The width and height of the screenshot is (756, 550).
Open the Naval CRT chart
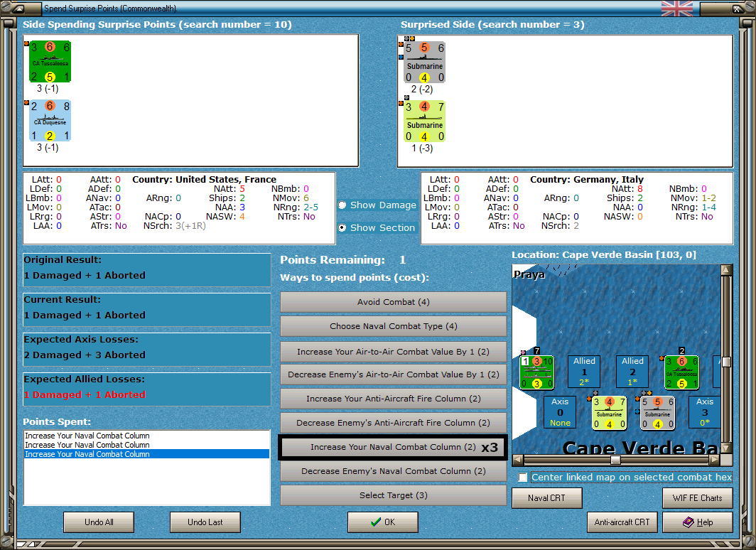[x=547, y=498]
